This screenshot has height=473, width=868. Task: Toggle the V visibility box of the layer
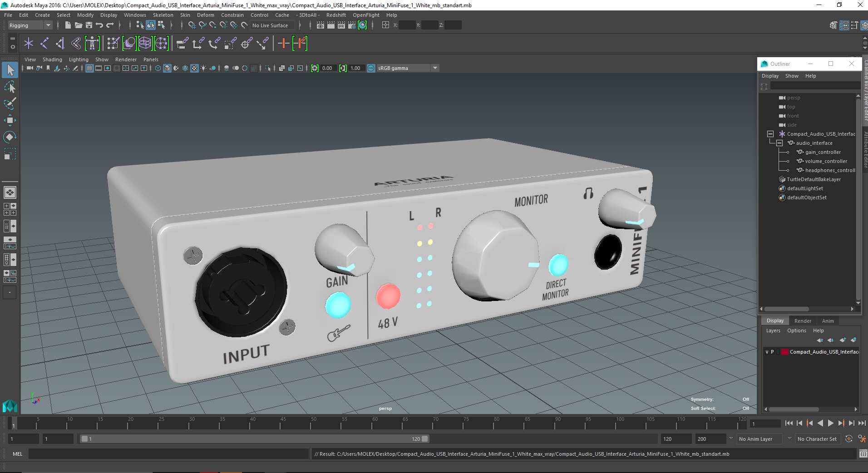(x=767, y=352)
